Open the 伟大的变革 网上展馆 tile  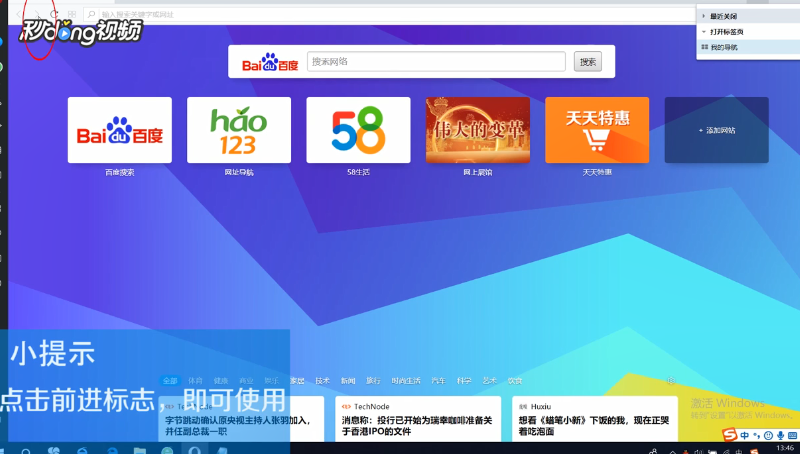coord(478,130)
